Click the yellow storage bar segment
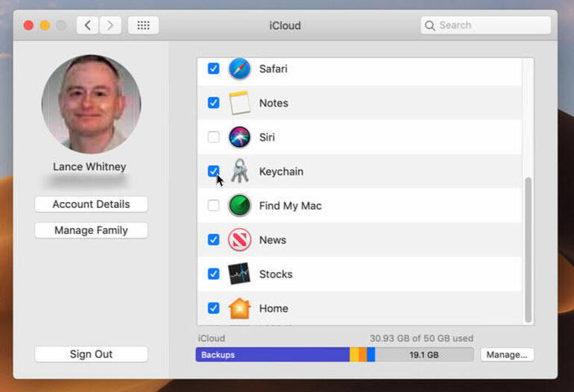Screen dimensions: 574x392 pos(354,355)
